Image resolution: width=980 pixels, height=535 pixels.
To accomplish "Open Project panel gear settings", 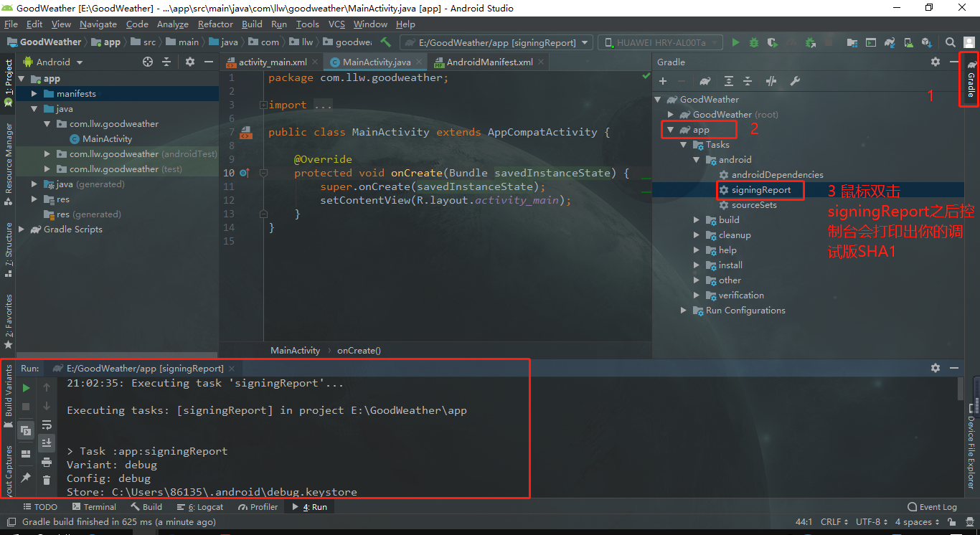I will [x=190, y=62].
